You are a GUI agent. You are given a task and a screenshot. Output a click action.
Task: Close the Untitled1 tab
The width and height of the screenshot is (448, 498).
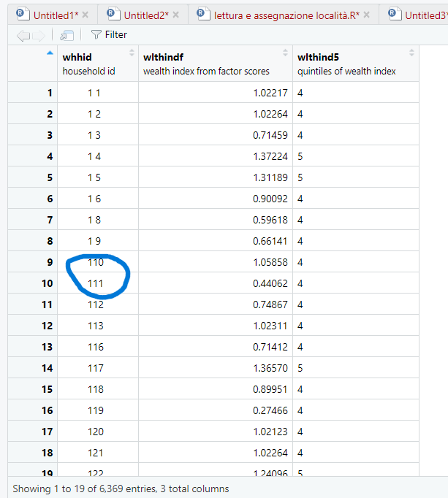point(86,15)
